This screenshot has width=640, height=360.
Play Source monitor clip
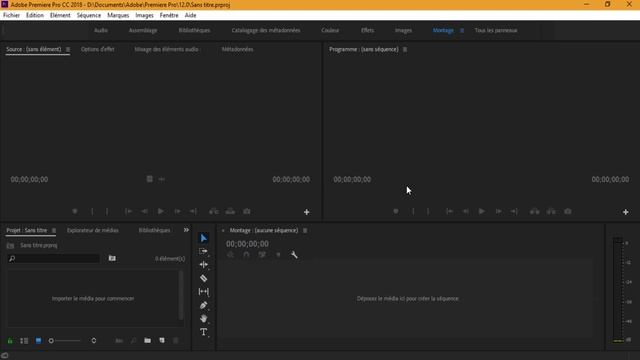tap(161, 211)
